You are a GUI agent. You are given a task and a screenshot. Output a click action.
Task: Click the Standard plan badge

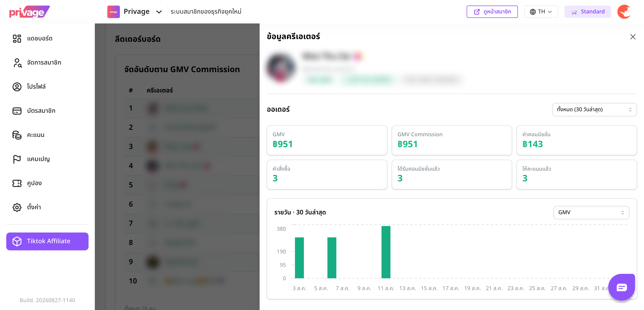(x=587, y=12)
